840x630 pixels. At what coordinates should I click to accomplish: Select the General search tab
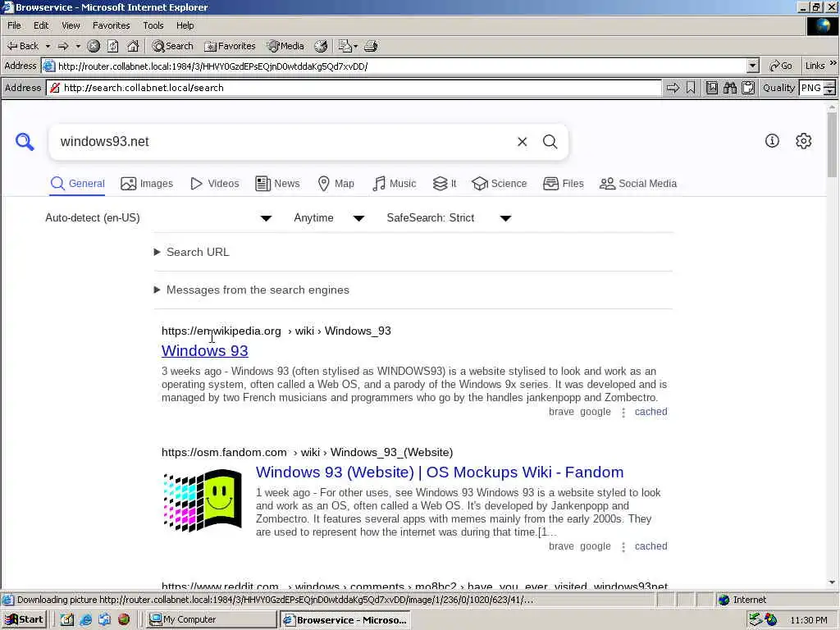coord(78,184)
